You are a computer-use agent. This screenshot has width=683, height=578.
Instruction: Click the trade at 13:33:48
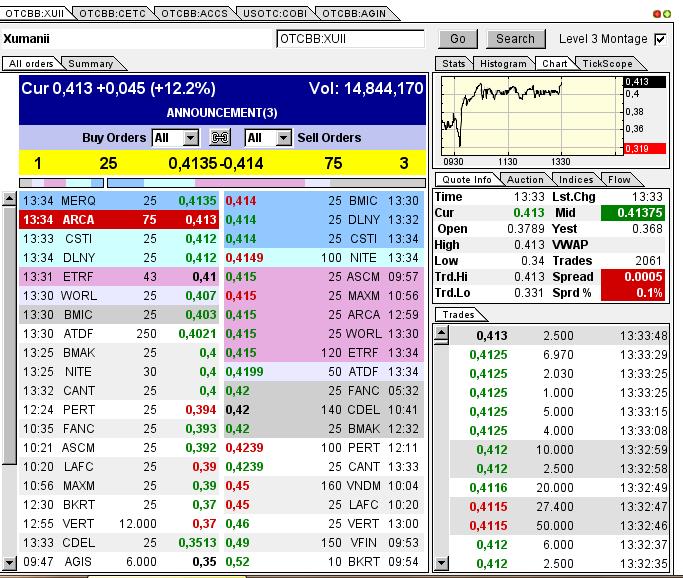[559, 336]
